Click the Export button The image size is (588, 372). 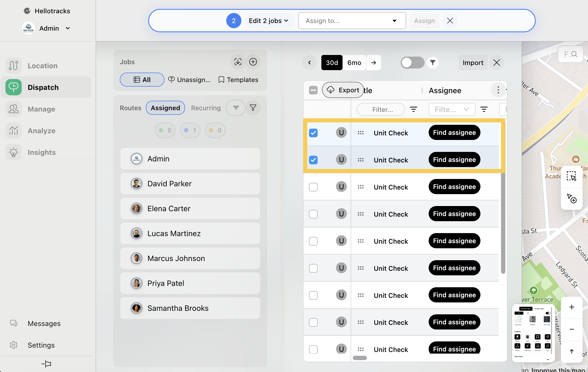pos(343,90)
